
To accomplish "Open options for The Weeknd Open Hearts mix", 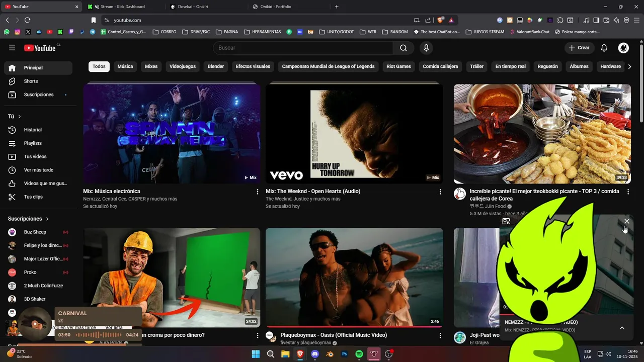I will click(440, 192).
